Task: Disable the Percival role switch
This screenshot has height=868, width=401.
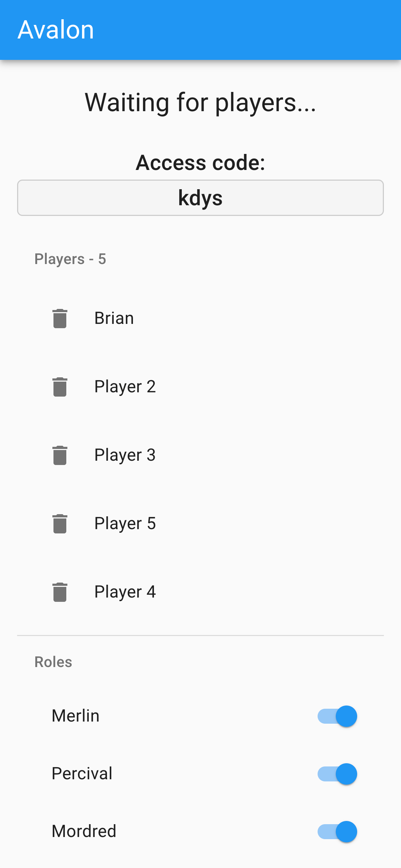Action: 337,774
